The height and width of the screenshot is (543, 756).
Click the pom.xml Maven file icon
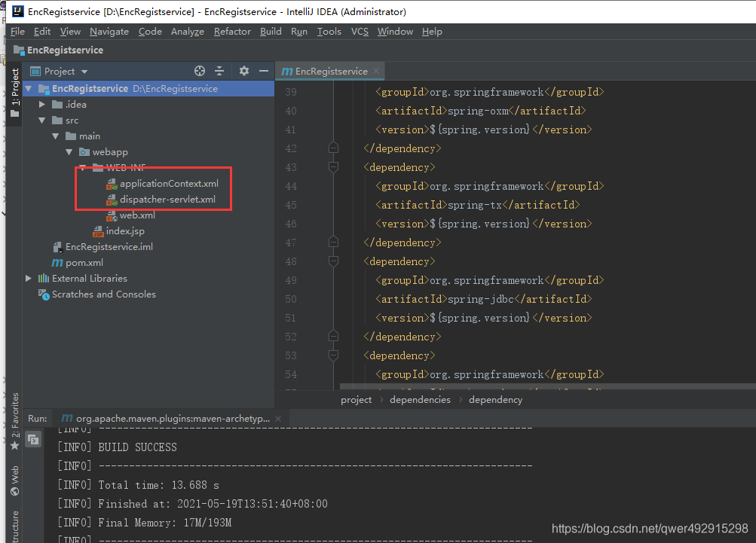tap(57, 263)
